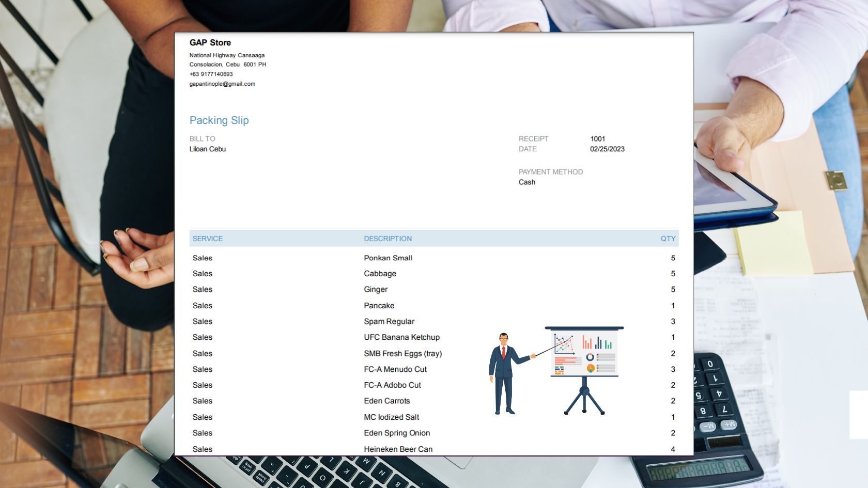Click Sales in the Eden Spring Onion row
The height and width of the screenshot is (488, 868).
[202, 433]
